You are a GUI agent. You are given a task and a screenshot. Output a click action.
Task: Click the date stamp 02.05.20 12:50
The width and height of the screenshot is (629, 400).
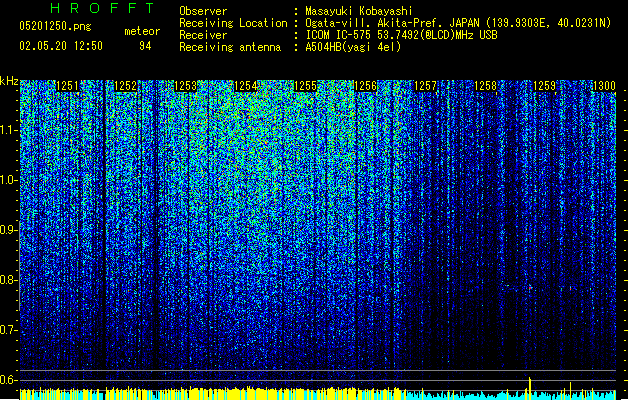pos(61,46)
